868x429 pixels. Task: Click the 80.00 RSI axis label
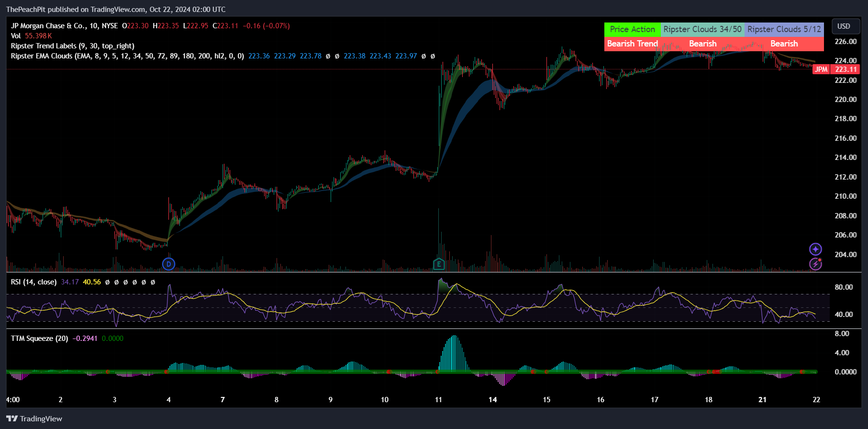844,287
